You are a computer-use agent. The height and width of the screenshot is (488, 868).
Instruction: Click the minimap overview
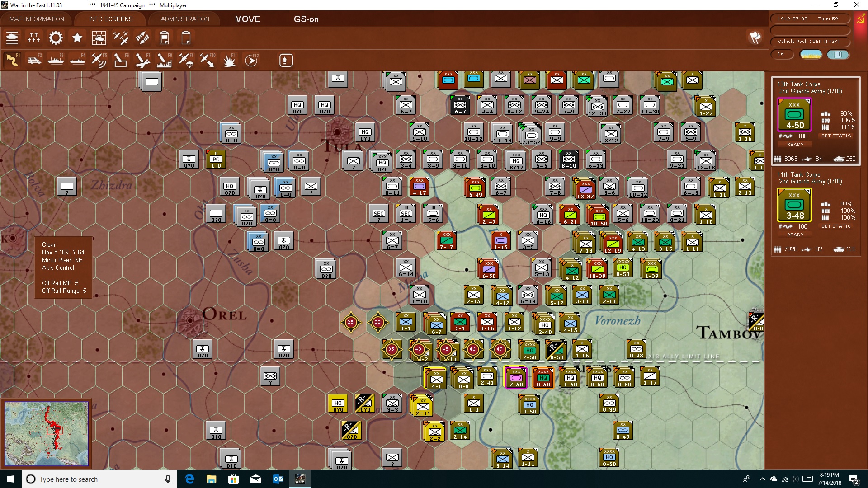[x=46, y=434]
